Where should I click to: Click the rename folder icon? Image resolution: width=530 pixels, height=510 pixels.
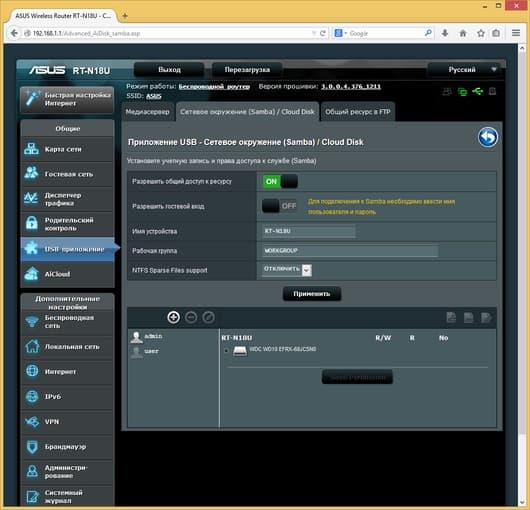click(486, 317)
